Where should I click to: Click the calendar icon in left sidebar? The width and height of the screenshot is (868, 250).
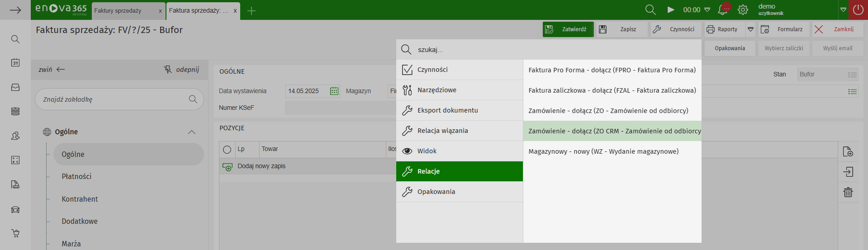coord(15,63)
